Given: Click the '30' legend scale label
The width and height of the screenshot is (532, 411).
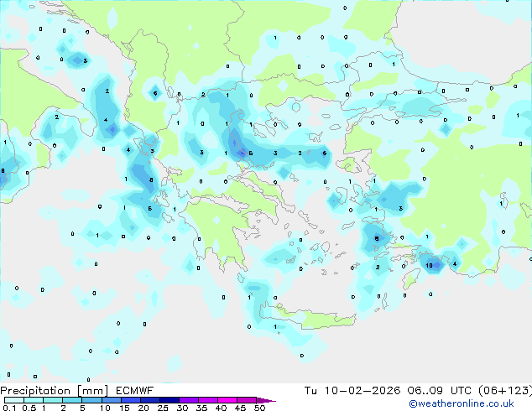Looking at the screenshot, I should click(182, 408).
